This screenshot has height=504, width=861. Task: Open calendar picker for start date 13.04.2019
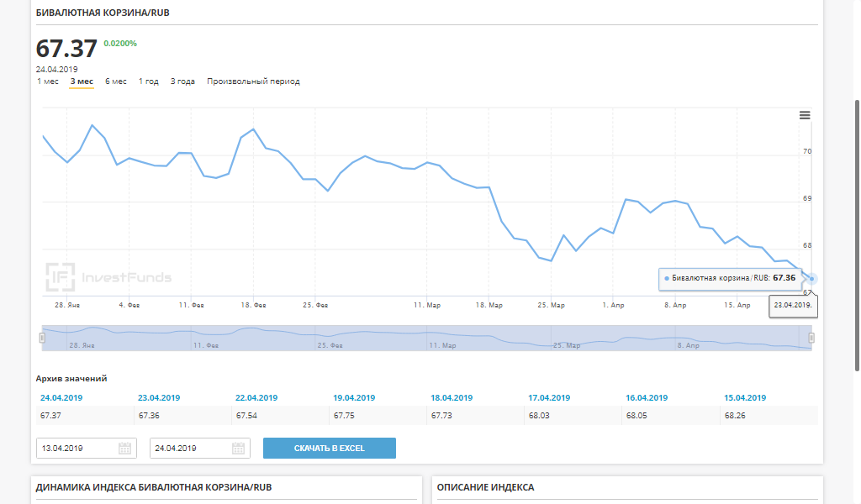tap(125, 449)
